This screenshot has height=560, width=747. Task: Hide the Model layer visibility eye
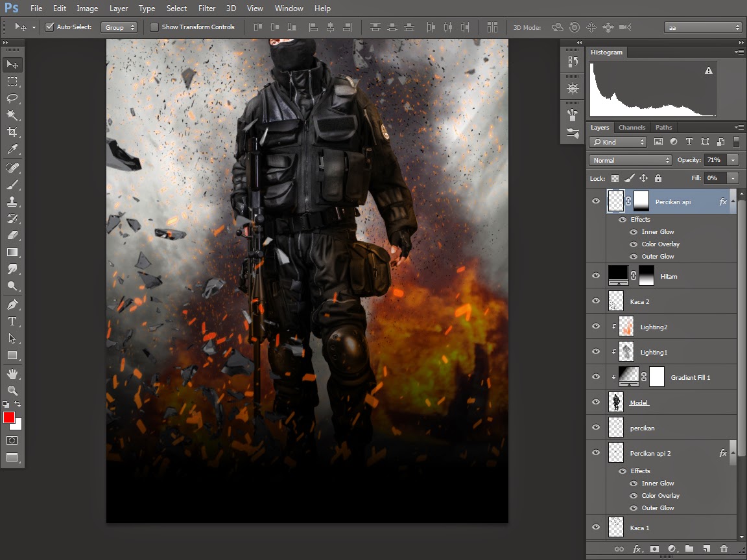click(x=596, y=402)
